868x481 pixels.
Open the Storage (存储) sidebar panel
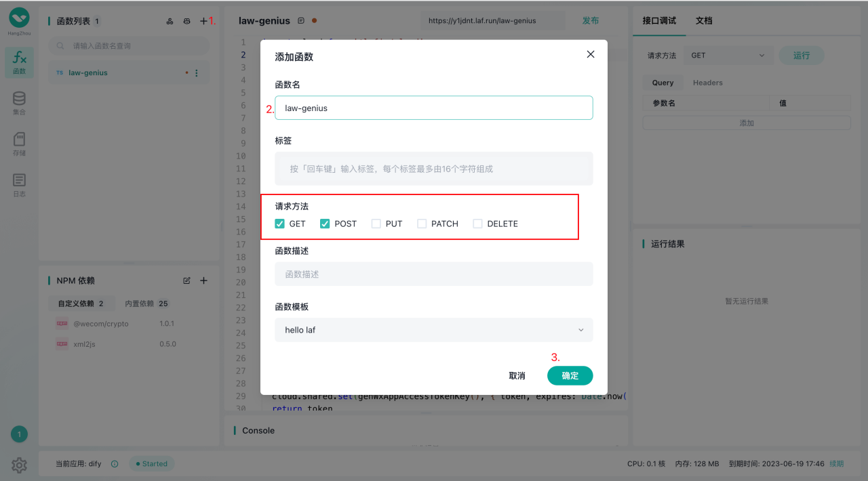(x=18, y=142)
